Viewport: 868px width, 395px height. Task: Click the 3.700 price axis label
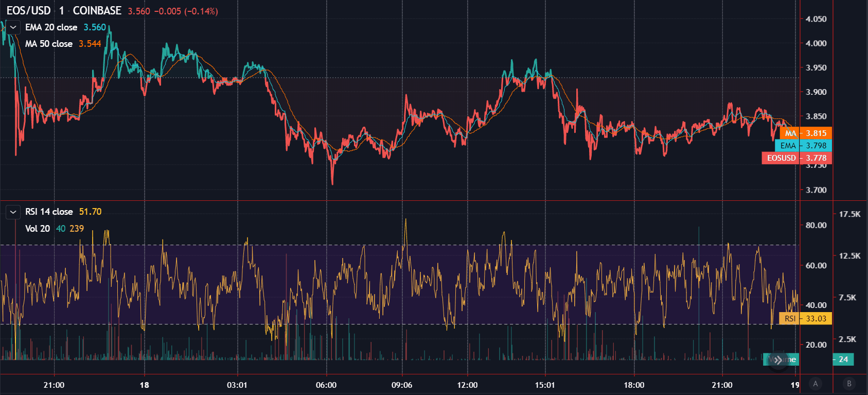coord(816,190)
